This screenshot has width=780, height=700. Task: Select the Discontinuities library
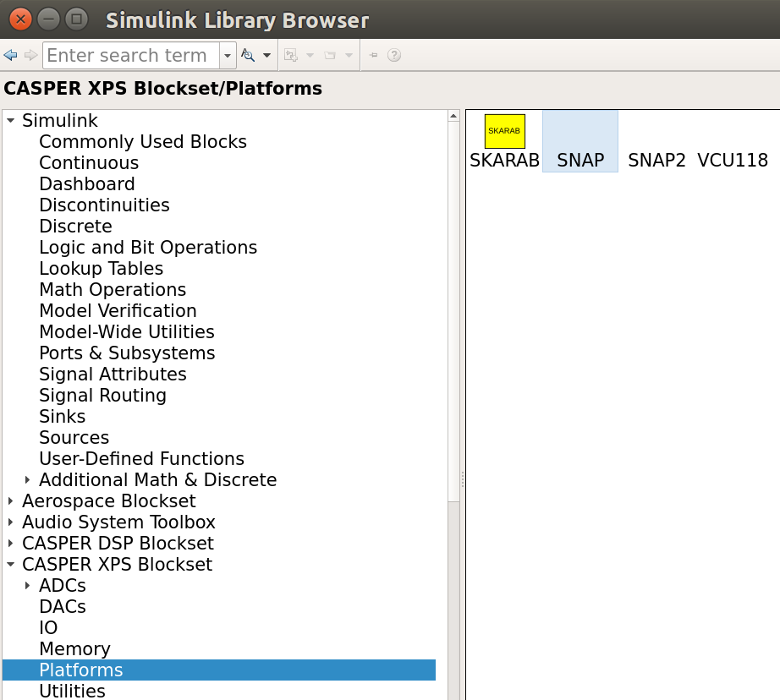104,205
